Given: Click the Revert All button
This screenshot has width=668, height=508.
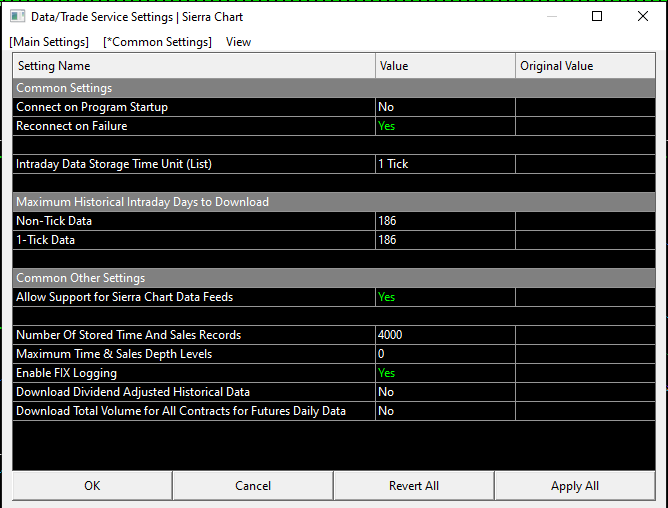Looking at the screenshot, I should pyautogui.click(x=414, y=485).
